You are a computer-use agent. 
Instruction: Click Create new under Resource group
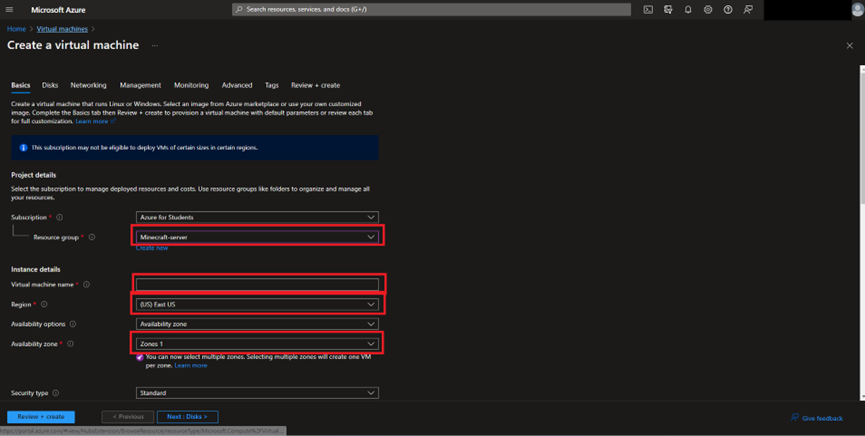point(152,248)
